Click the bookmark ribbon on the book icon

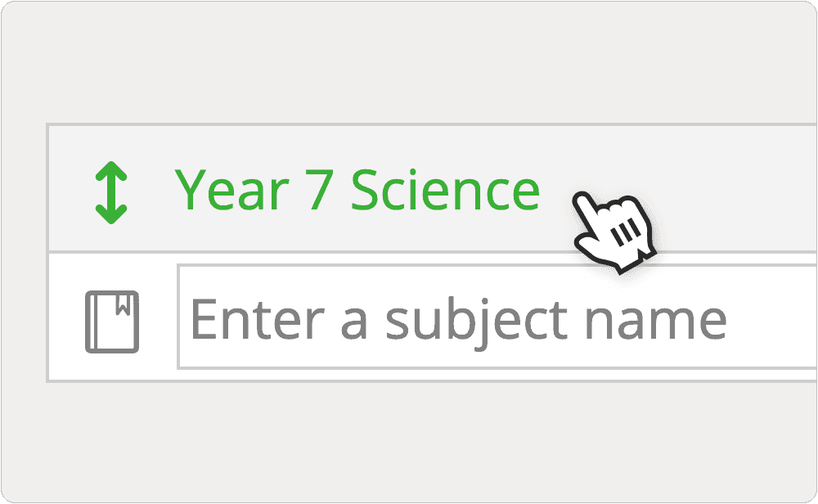click(124, 304)
